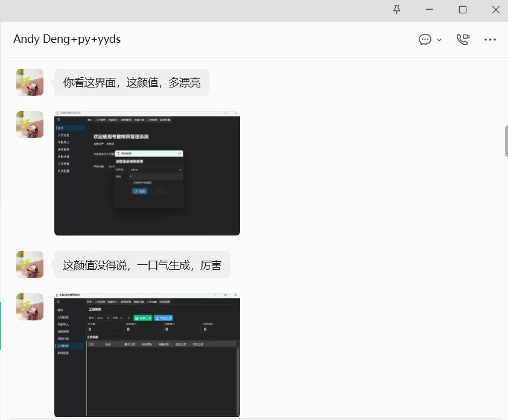Pin the chat window on top

click(396, 10)
